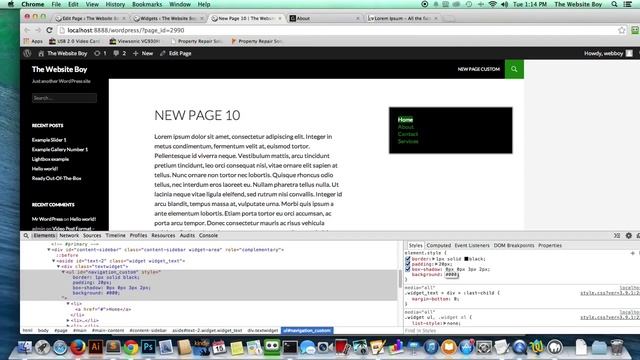The image size is (640, 360).
Task: Open the Calendar icon in the dock
Action: click(x=219, y=347)
